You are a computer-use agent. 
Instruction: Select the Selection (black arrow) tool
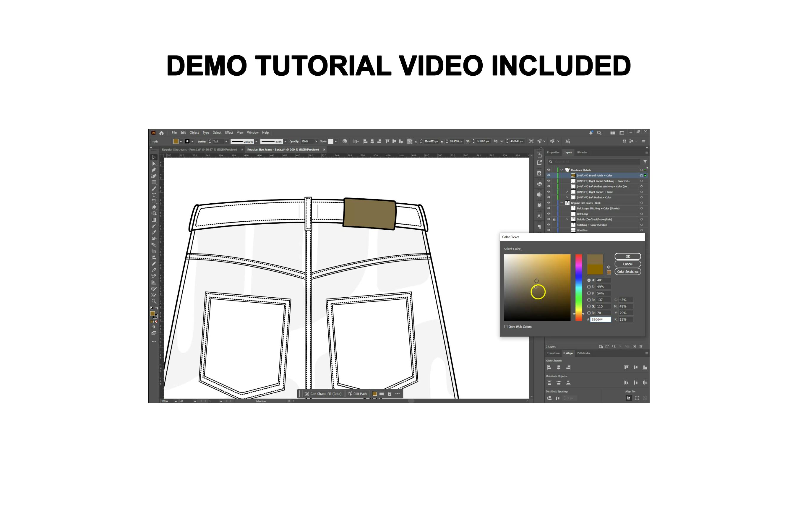click(154, 158)
